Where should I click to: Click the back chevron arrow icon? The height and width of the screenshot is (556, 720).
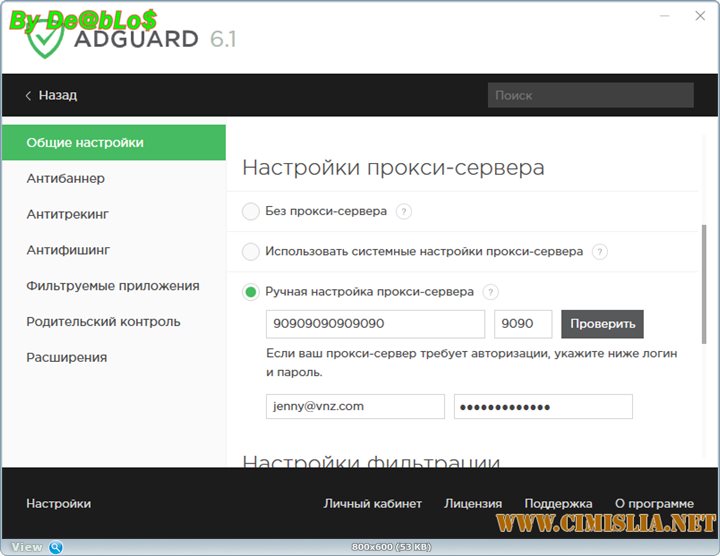coord(28,95)
